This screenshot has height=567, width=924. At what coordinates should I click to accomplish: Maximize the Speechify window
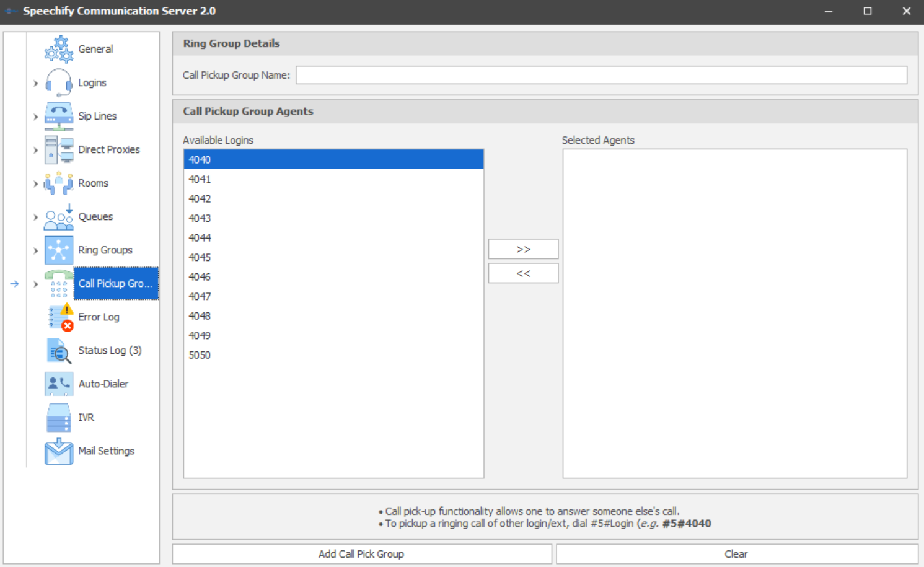tap(868, 11)
